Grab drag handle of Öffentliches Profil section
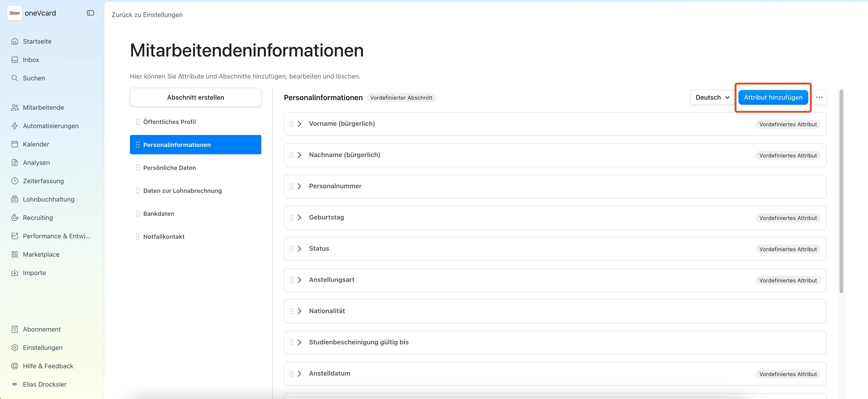868x399 pixels. click(x=138, y=122)
